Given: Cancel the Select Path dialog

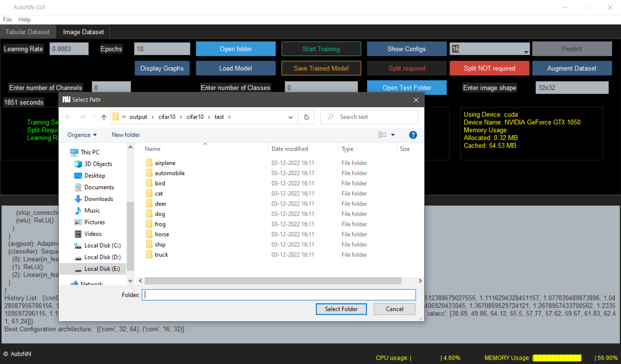Looking at the screenshot, I should (x=394, y=309).
